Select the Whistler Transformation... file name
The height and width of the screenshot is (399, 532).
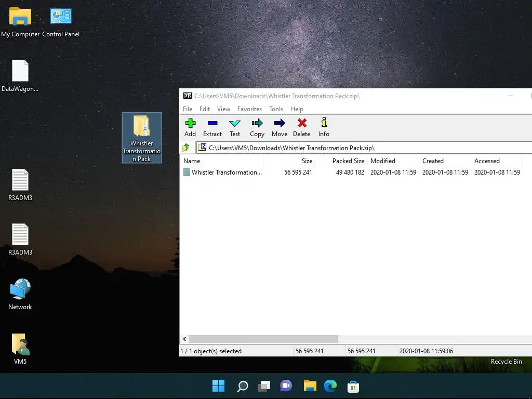coord(227,172)
